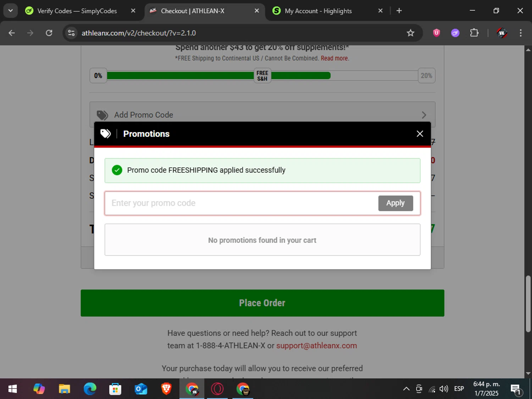
Task: Go back to the previous page
Action: [x=12, y=33]
